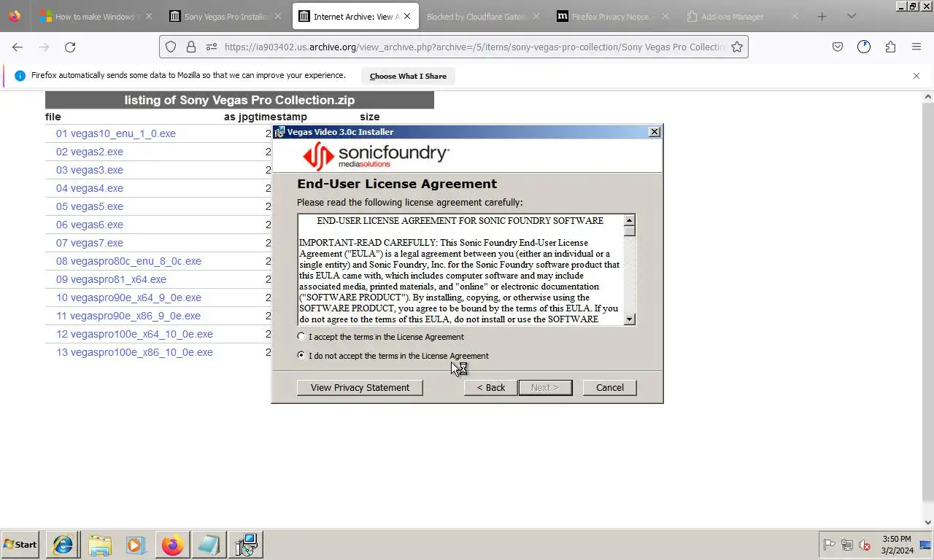Close the Internet Archive tab
The height and width of the screenshot is (560, 934).
407,17
